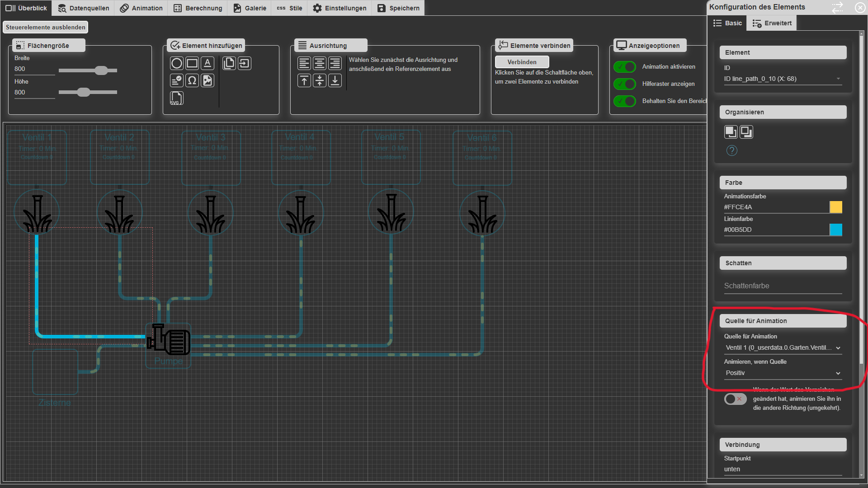
Task: Open the Stile tab
Action: [289, 8]
